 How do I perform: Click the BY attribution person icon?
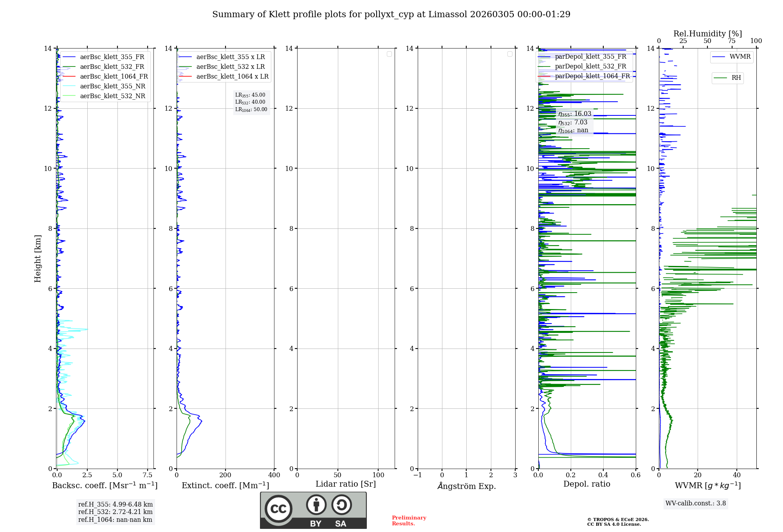point(316,505)
